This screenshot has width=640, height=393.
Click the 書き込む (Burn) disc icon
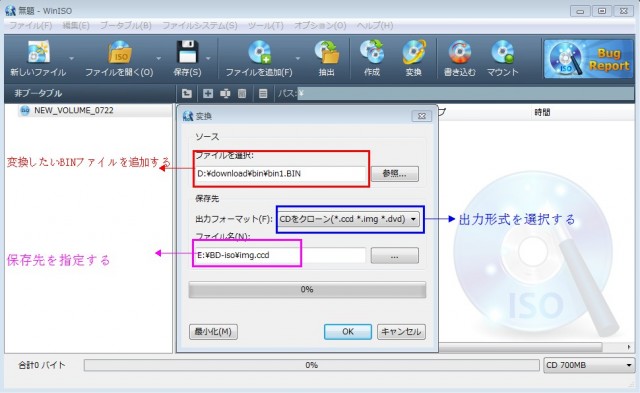460,52
